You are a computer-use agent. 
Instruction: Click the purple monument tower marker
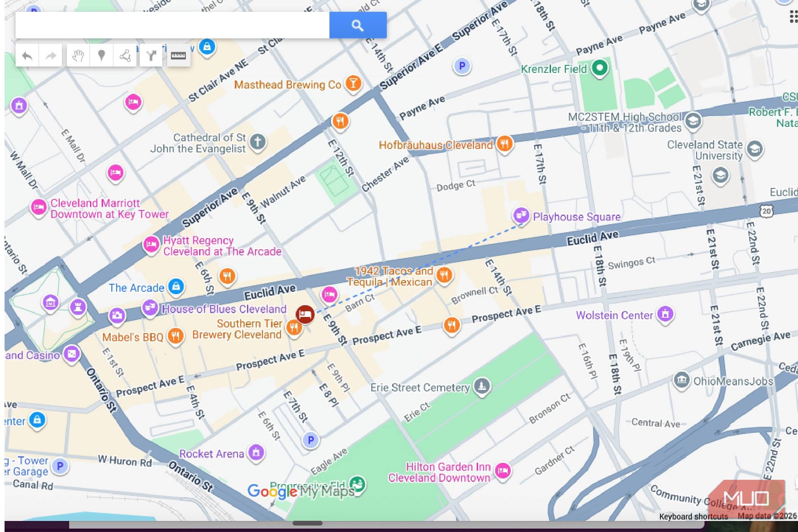(78, 307)
